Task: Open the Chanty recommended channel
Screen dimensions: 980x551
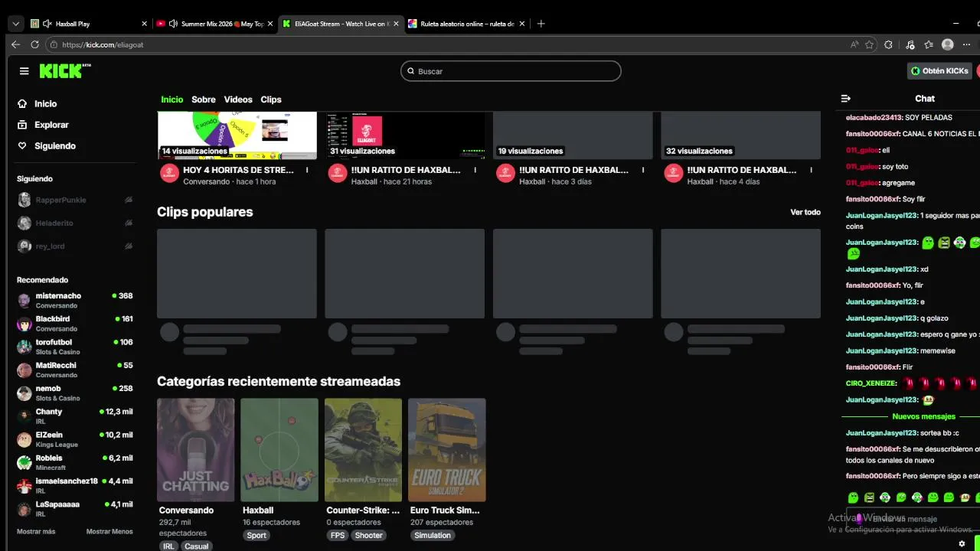Action: (75, 416)
